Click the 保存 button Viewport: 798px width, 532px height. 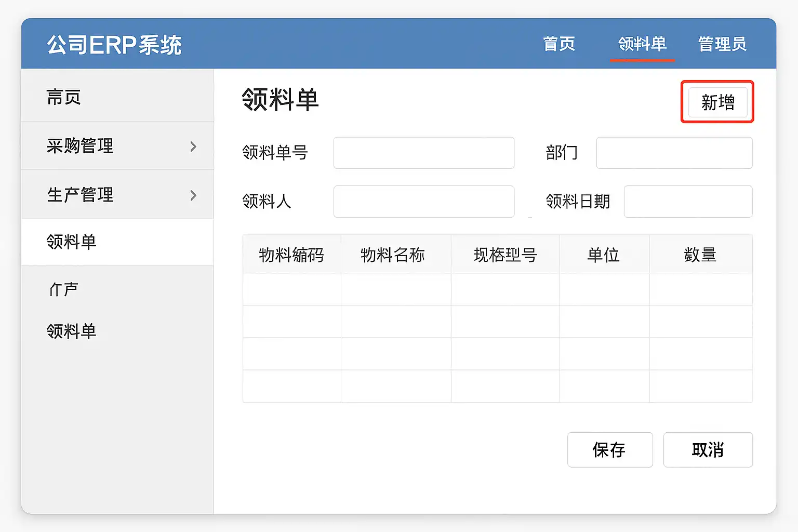point(609,449)
